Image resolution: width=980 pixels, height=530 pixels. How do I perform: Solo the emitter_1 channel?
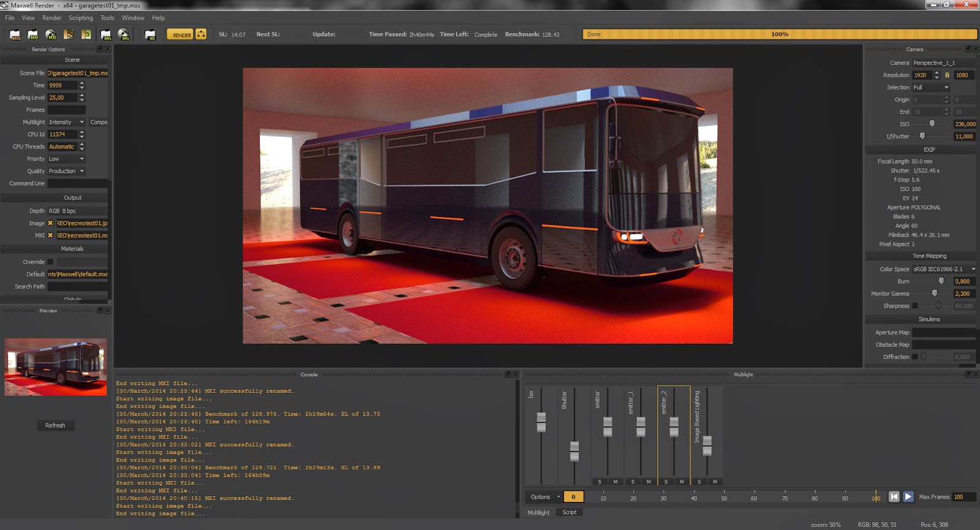tap(633, 482)
